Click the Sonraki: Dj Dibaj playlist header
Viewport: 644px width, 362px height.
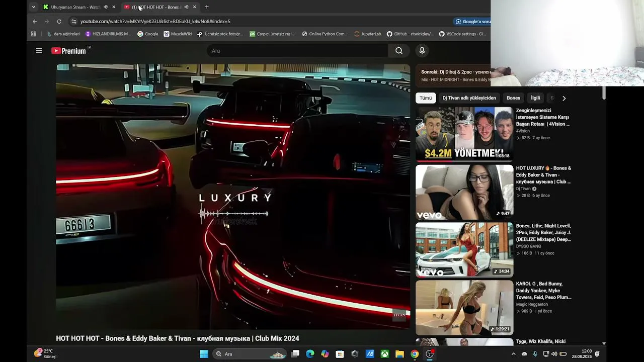456,72
